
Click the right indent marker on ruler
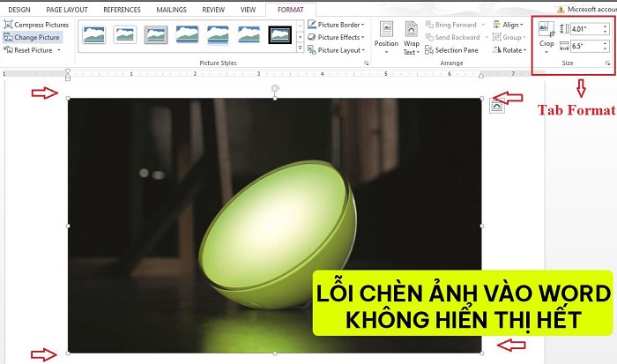pos(481,76)
